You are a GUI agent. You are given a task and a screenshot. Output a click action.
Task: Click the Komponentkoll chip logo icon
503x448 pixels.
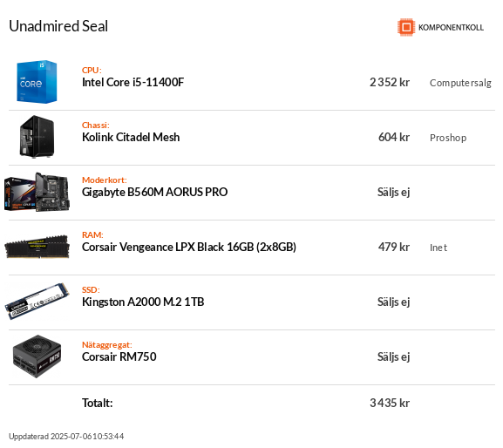[406, 27]
